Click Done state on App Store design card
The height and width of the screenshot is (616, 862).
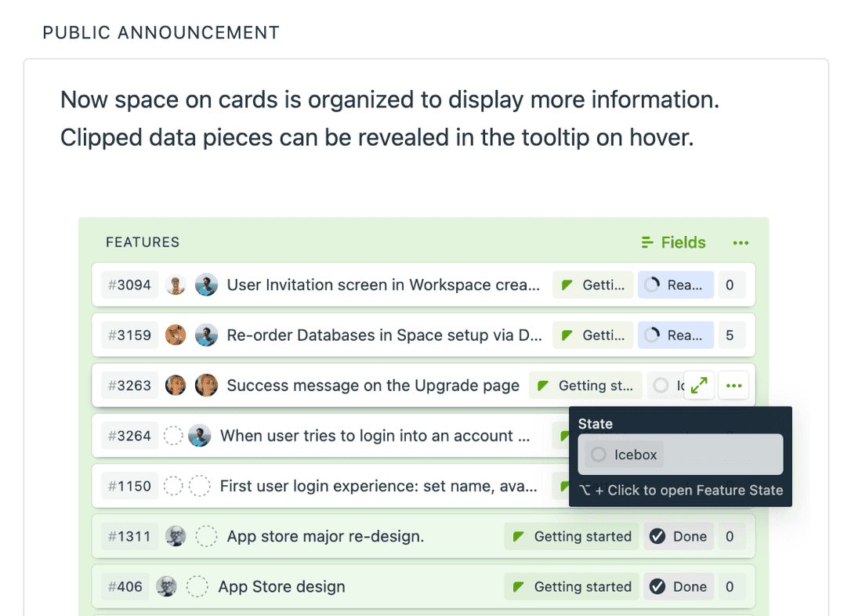click(x=679, y=586)
